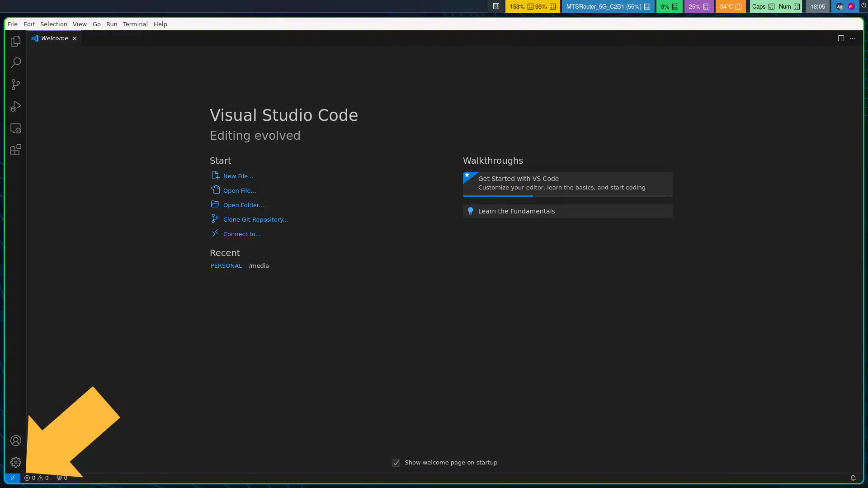Split the editor to the right
The image size is (868, 488).
(x=841, y=38)
